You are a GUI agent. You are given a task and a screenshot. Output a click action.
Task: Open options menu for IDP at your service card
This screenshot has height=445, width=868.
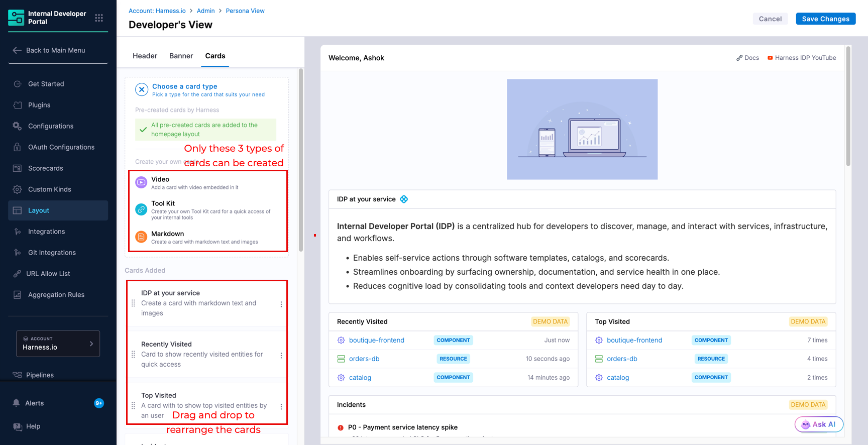tap(281, 304)
